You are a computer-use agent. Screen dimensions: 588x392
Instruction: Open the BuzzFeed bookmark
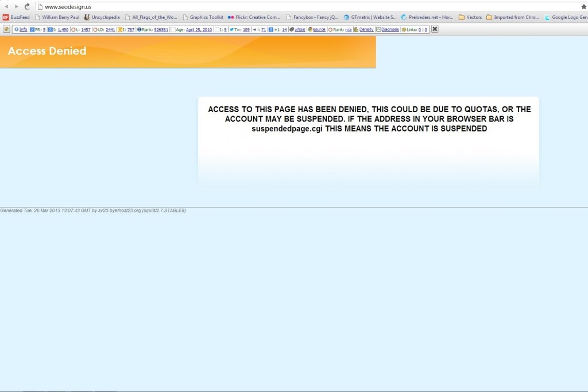coord(16,17)
